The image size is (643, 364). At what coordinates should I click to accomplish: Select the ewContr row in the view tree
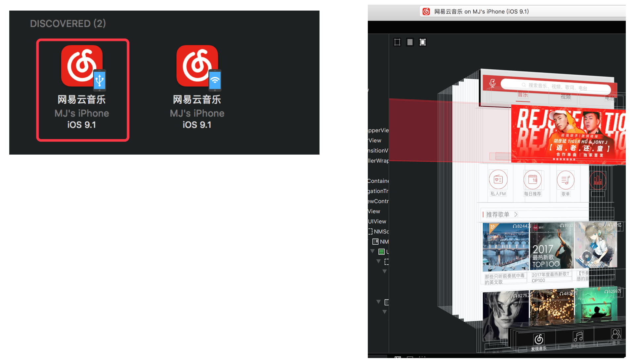coord(378,201)
